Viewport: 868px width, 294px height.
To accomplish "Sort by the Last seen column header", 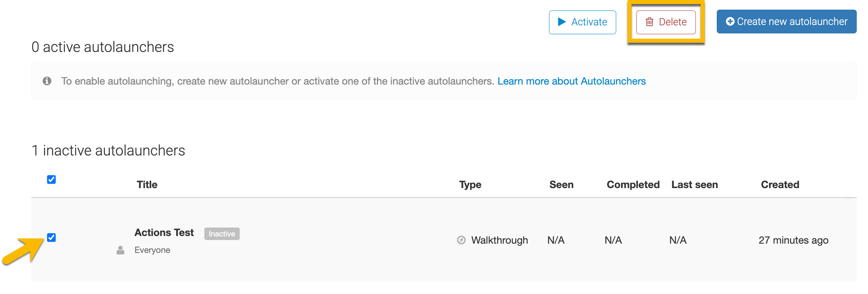I will pyautogui.click(x=694, y=184).
